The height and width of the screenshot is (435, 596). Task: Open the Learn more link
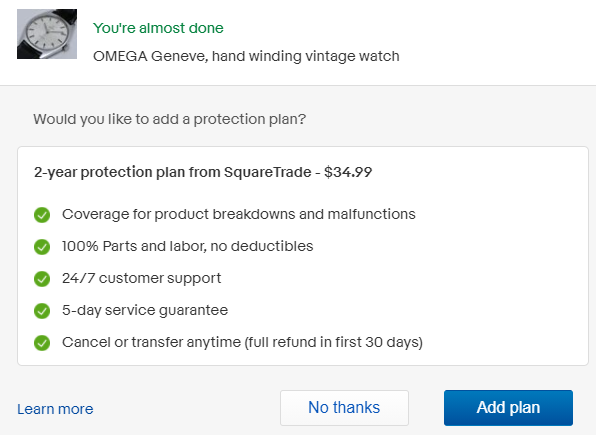pyautogui.click(x=55, y=409)
